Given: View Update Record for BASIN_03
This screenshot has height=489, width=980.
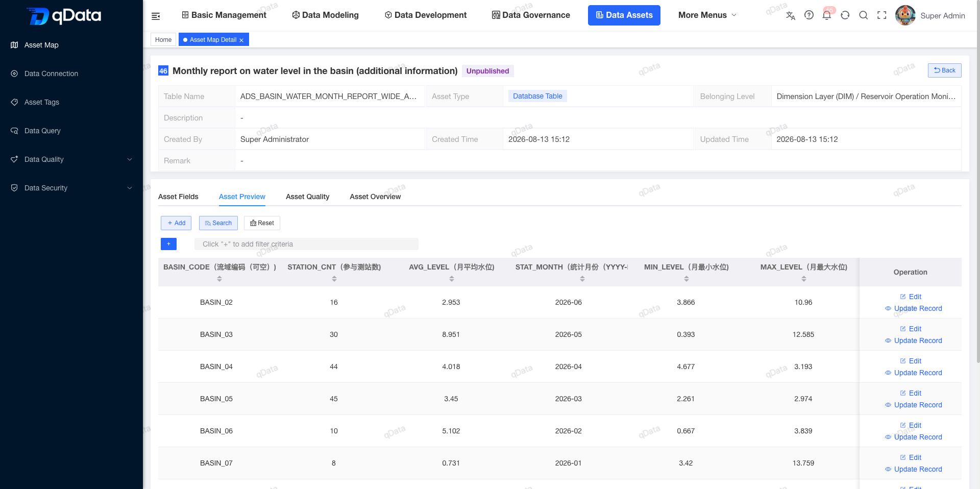Looking at the screenshot, I should [913, 340].
